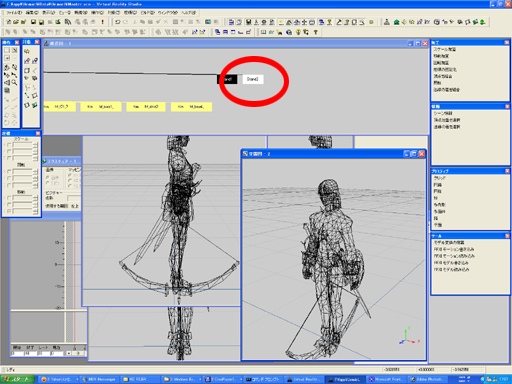The image size is (512, 384).
Task: Open the ヘルプ (Help) menu
Action: [x=189, y=13]
